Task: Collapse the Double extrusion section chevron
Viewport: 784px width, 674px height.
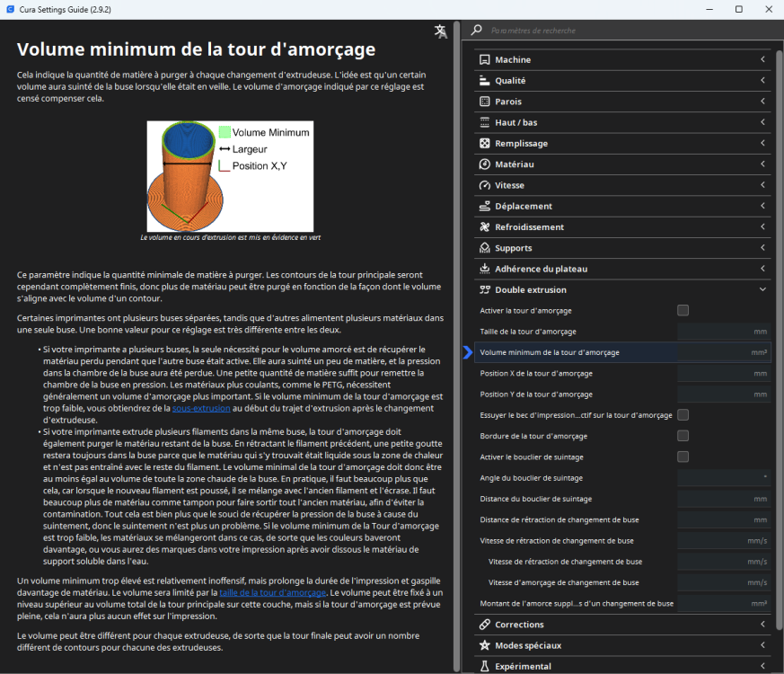Action: tap(762, 289)
